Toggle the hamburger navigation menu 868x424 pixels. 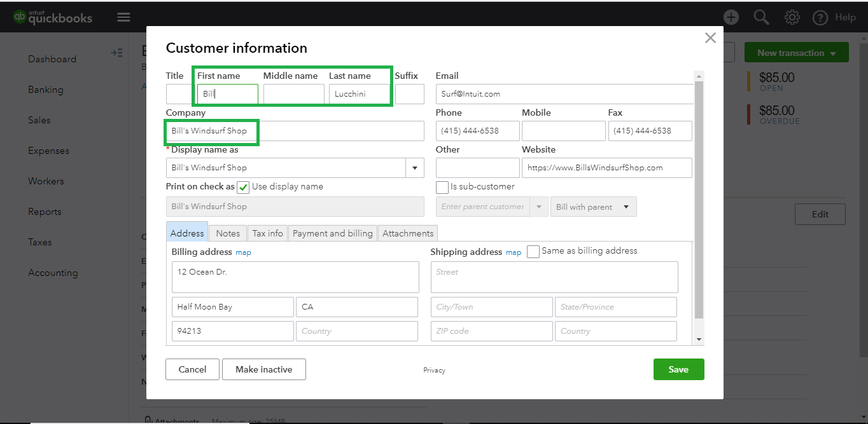123,17
